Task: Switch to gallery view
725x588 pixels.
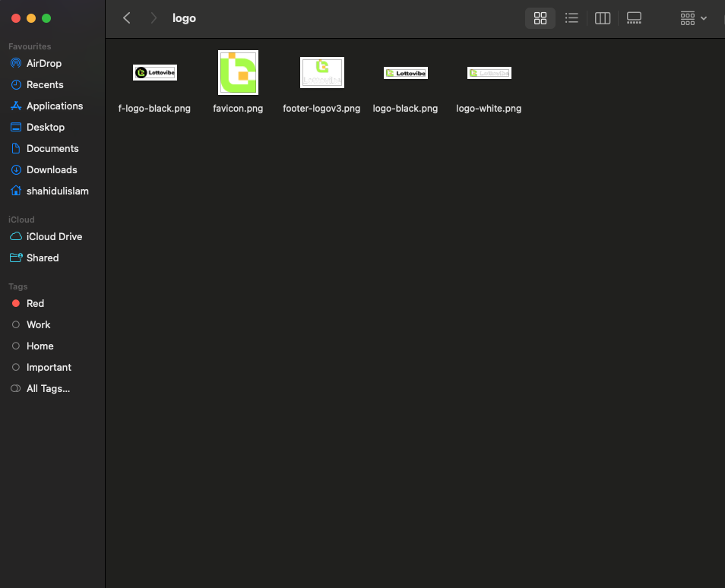Action: (x=634, y=18)
